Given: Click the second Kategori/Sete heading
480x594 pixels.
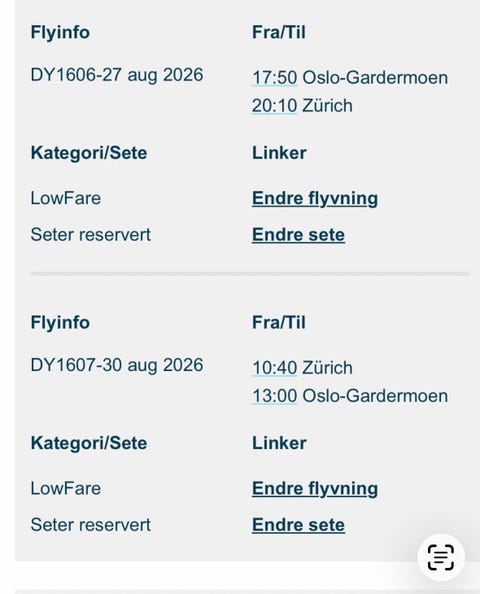Looking at the screenshot, I should click(x=89, y=443).
